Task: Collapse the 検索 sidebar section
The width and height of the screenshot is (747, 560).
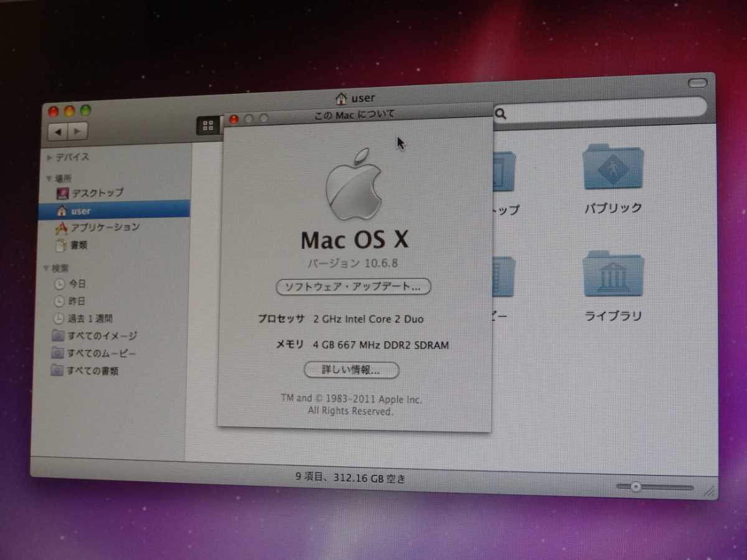Action: coord(47,268)
